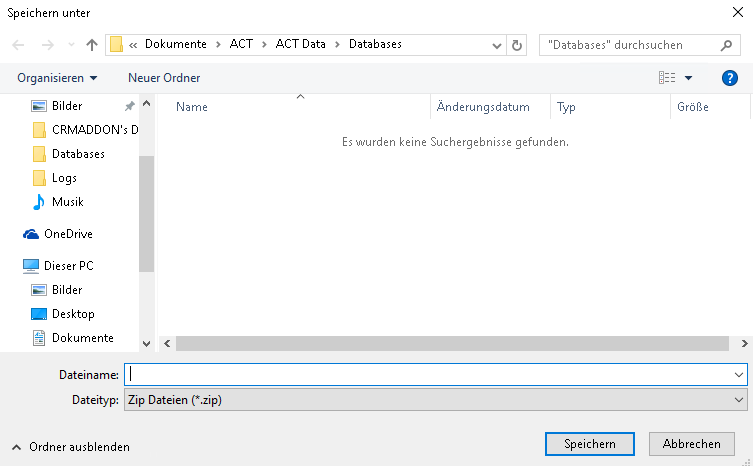Screen dimensions: 753x466
Task: Go up one folder level
Action: (92, 45)
